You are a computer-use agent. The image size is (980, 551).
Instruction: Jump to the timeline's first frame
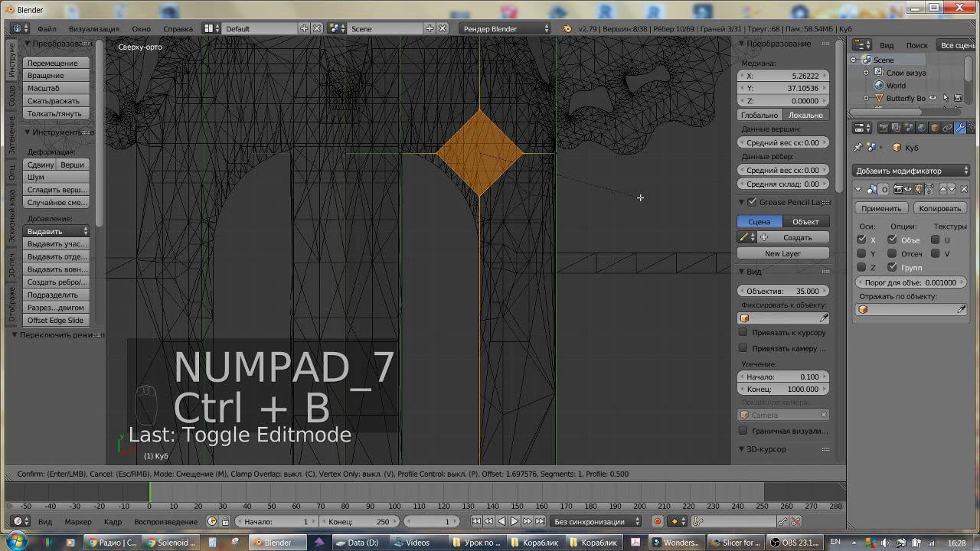[476, 521]
